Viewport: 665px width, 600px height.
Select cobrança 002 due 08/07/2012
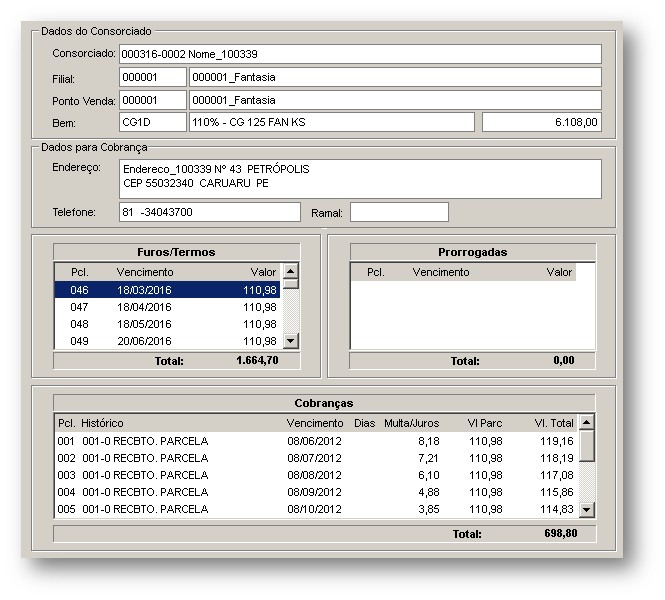click(x=316, y=458)
